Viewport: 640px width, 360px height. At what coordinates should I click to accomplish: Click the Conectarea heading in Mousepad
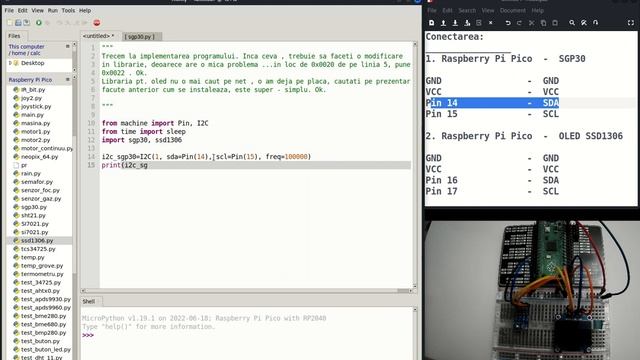click(454, 37)
